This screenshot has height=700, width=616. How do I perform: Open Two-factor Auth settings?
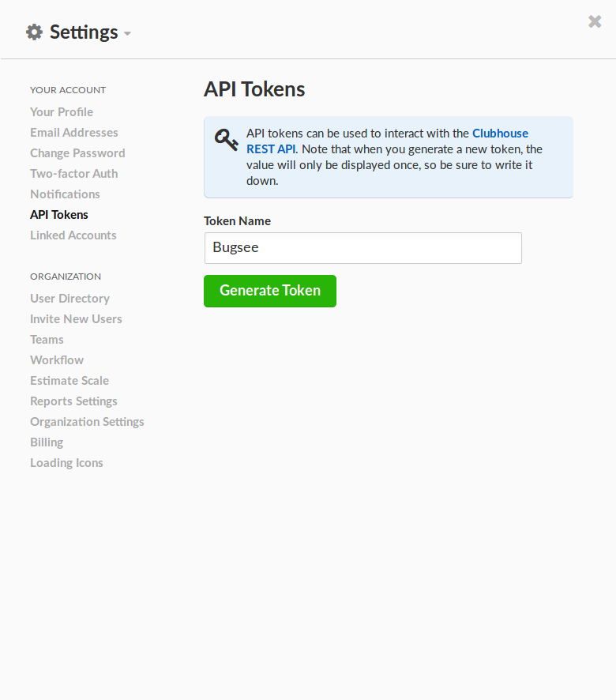[73, 173]
